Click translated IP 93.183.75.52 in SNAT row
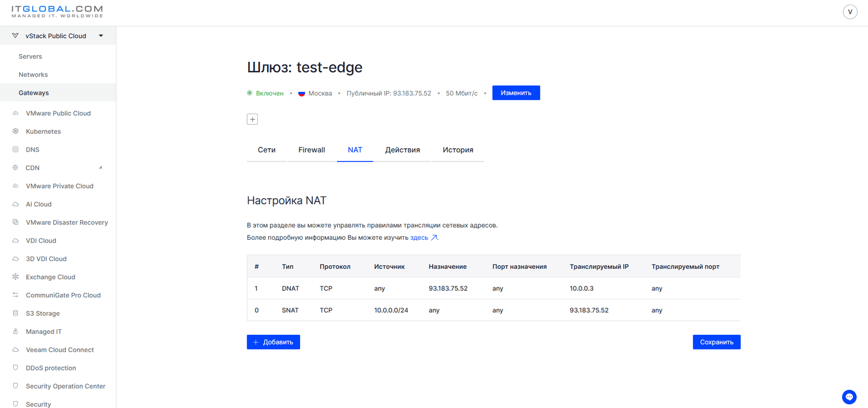The height and width of the screenshot is (408, 868). [589, 310]
